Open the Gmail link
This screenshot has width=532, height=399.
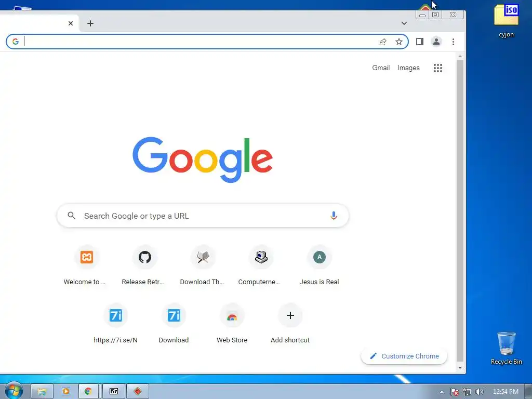click(381, 68)
